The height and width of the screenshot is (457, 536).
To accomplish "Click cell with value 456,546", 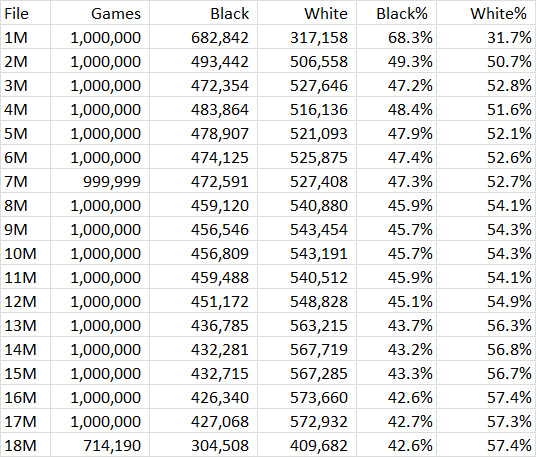I will click(x=203, y=229).
